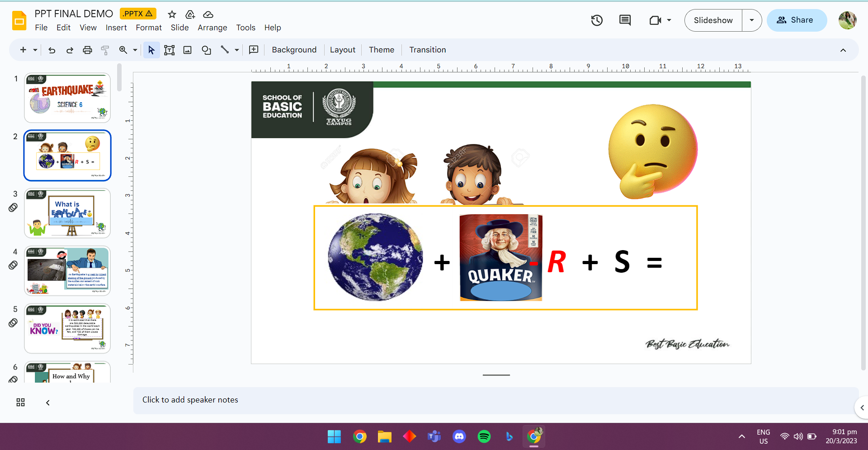The height and width of the screenshot is (450, 868).
Task: Click the move to Drive icon
Action: (190, 14)
